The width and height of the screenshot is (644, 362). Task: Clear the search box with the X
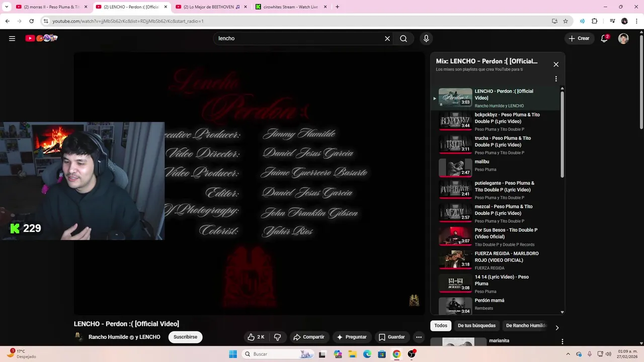point(387,38)
